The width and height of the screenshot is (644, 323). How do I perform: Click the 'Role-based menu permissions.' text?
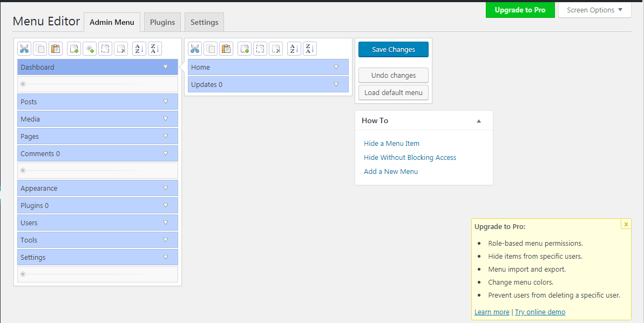[535, 243]
